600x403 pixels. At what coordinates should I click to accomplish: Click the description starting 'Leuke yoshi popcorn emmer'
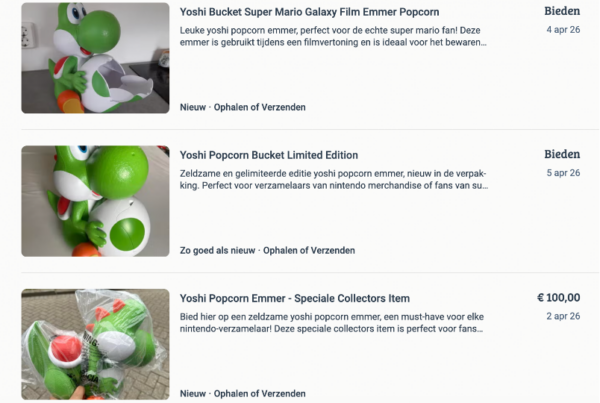tap(333, 36)
